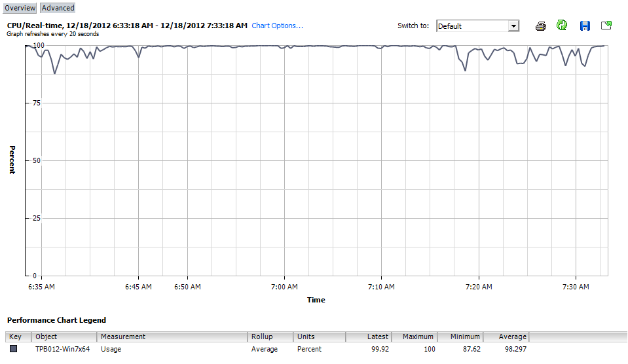The height and width of the screenshot is (364, 628).
Task: Sort legend by Object column header
Action: 64,337
